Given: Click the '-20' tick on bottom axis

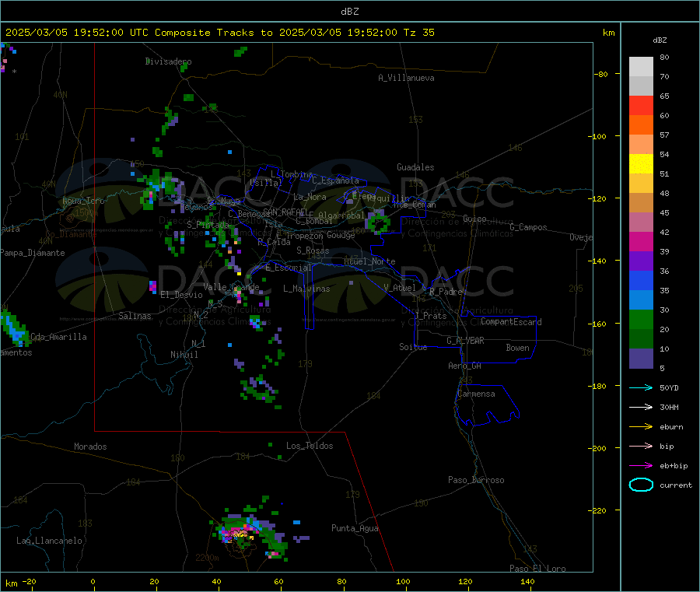Looking at the screenshot, I should (x=30, y=582).
